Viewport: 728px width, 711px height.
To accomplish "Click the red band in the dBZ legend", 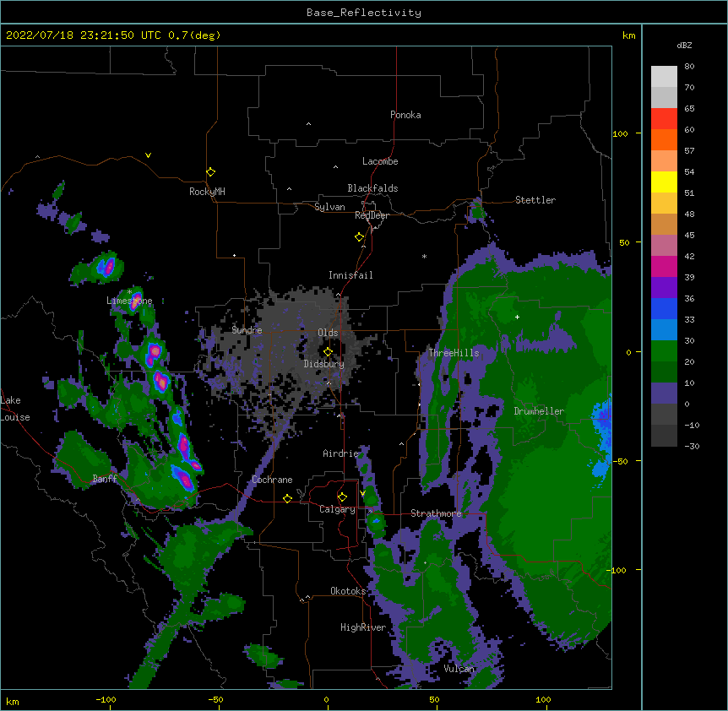I will click(x=664, y=118).
